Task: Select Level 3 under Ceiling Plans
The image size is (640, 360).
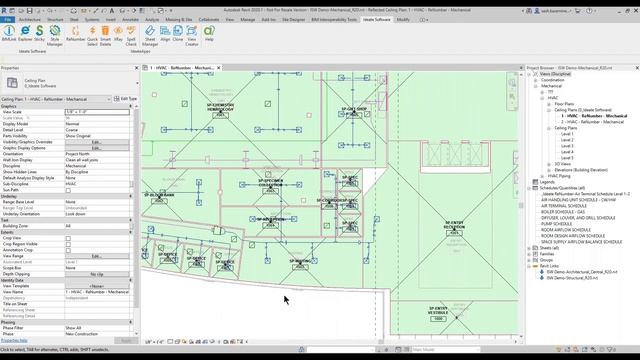Action: pos(567,146)
